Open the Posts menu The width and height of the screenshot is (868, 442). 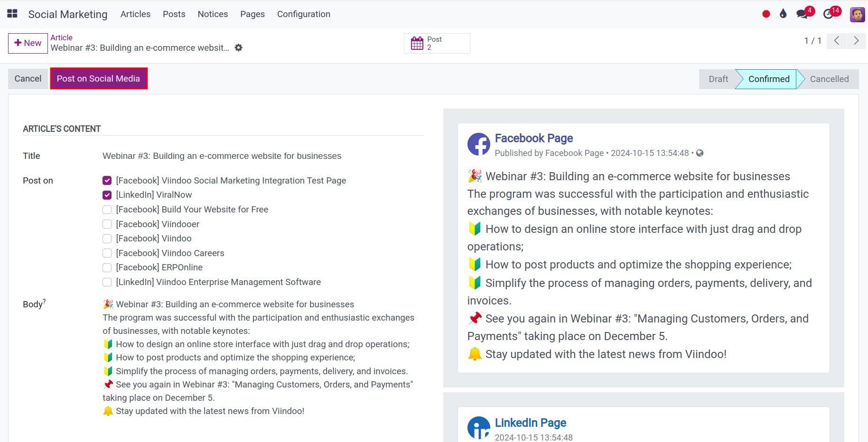pos(174,14)
